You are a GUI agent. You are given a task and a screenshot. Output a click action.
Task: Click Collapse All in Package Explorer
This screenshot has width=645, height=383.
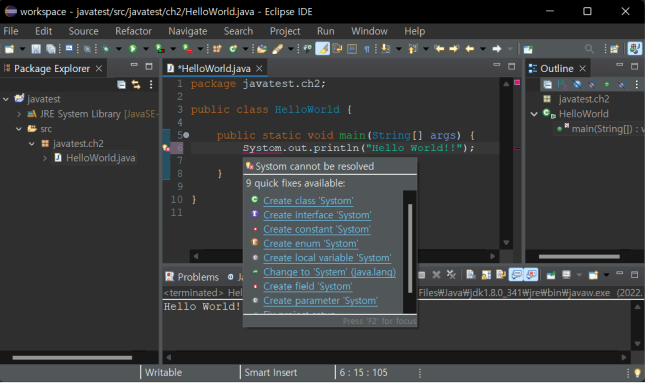(121, 85)
